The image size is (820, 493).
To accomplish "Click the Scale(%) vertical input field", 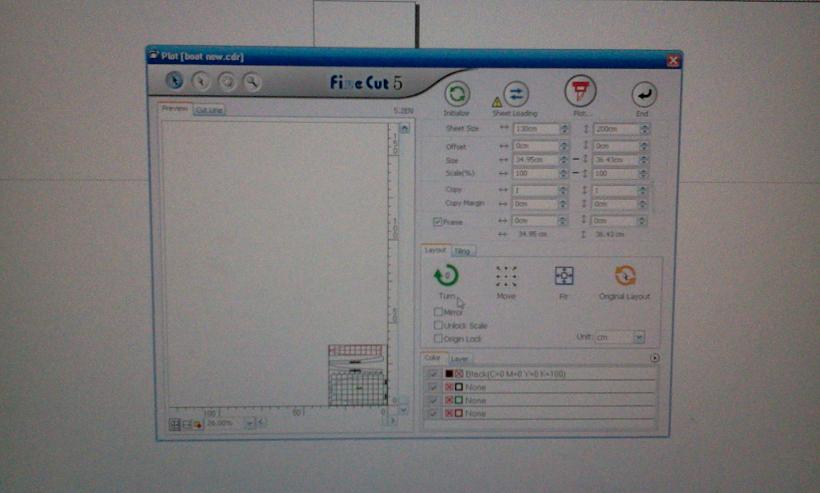I will [616, 173].
